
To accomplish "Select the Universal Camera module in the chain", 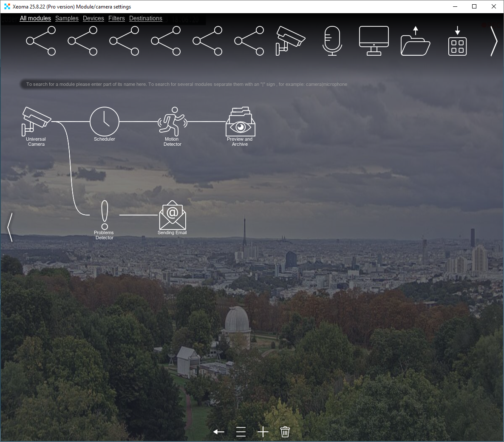I will [x=36, y=121].
